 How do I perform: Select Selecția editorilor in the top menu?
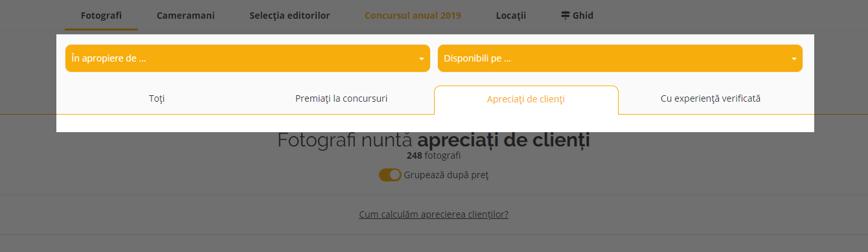[290, 16]
